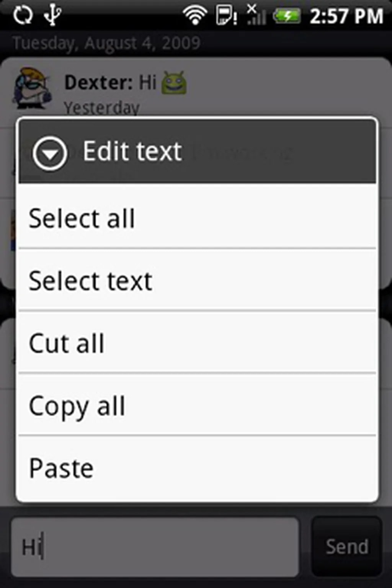Choose Select text menu entry
Image resolution: width=392 pixels, height=588 pixels.
(x=197, y=281)
